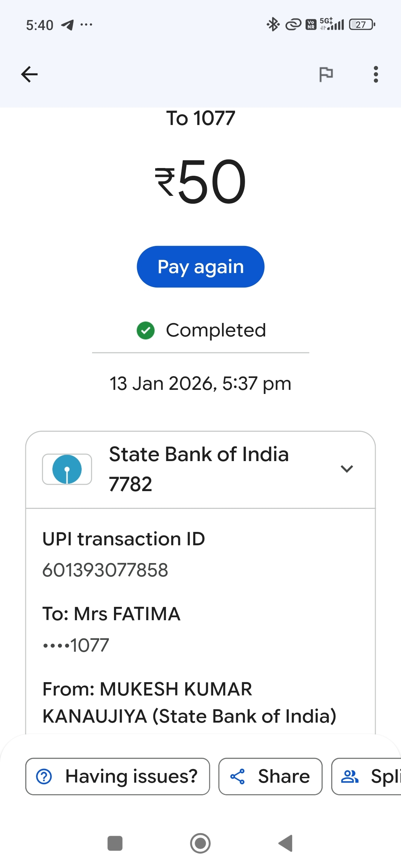
Task: Expand the State Bank of India chevron
Action: [346, 469]
